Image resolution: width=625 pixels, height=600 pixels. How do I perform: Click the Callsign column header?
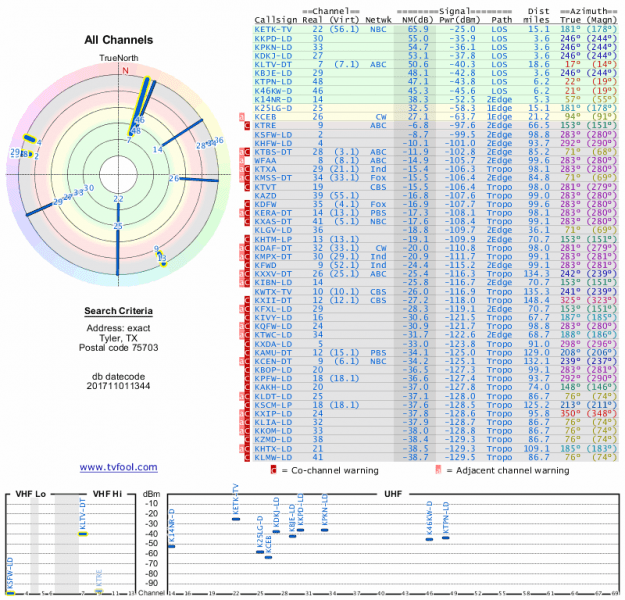[x=276, y=20]
